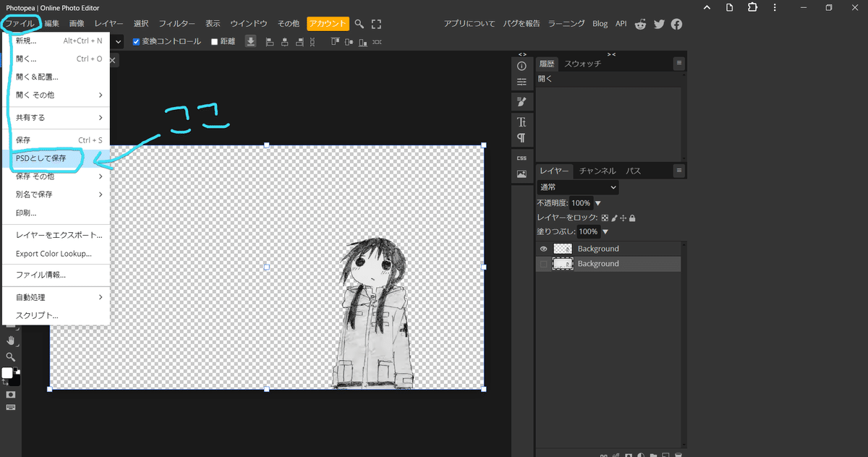Select top Background layer thumbnail
868x457 pixels.
click(563, 249)
